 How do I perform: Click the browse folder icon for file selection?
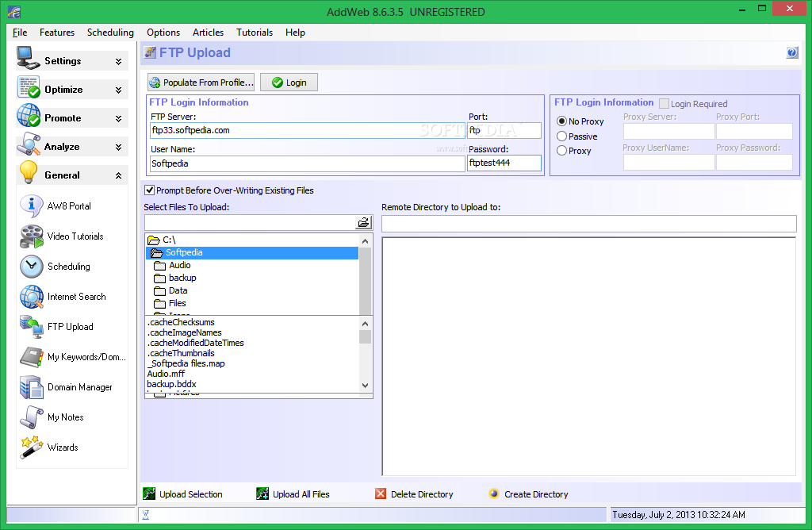(363, 222)
